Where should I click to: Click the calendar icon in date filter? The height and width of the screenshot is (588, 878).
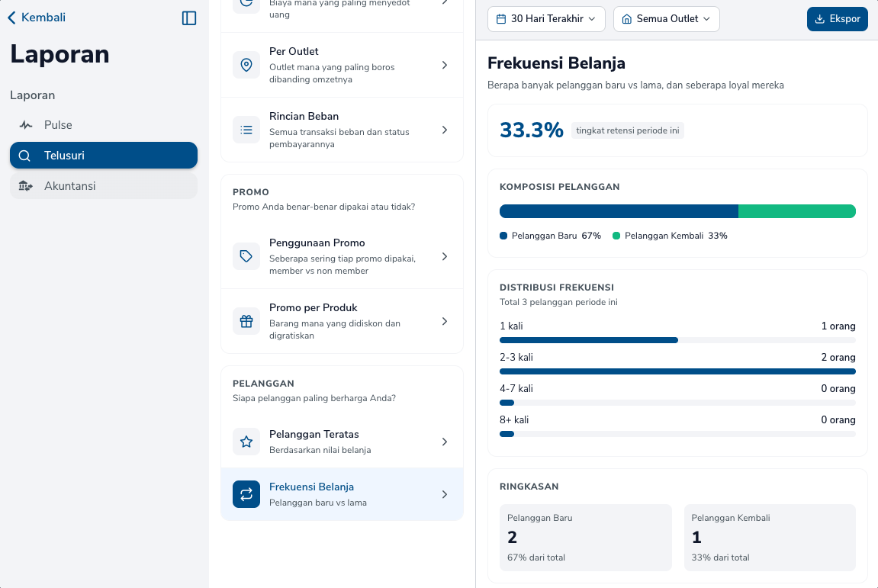501,19
